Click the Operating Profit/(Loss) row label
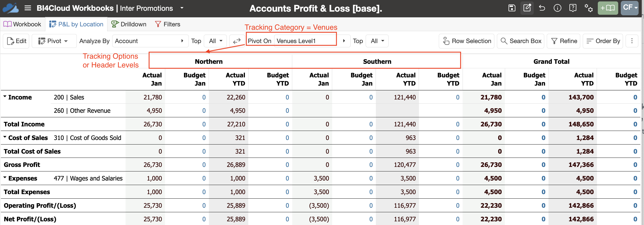This screenshot has height=225, width=644. (x=40, y=205)
